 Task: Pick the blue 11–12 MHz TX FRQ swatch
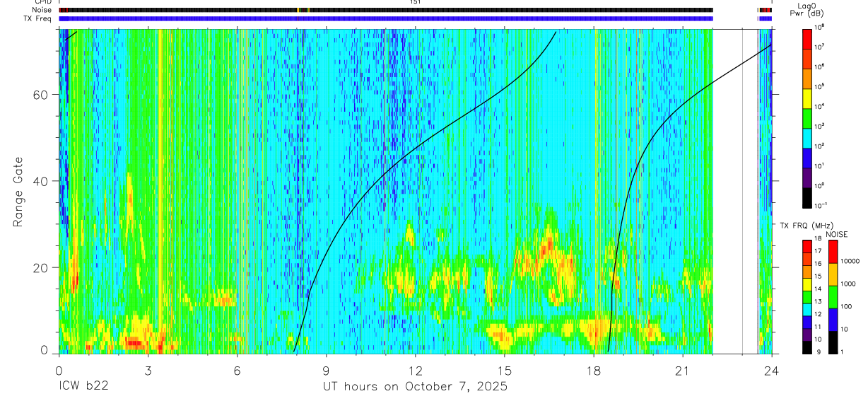tap(807, 322)
